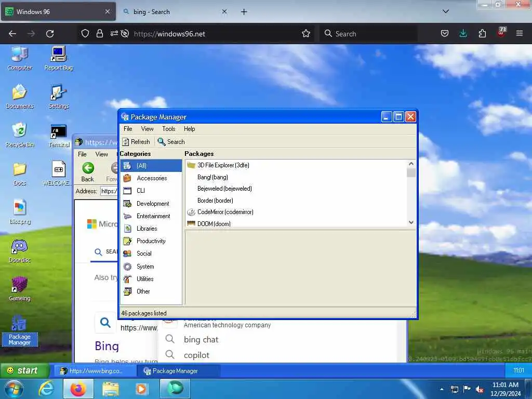
Task: Click the Search toolbar button in Package Manager
Action: click(x=171, y=142)
